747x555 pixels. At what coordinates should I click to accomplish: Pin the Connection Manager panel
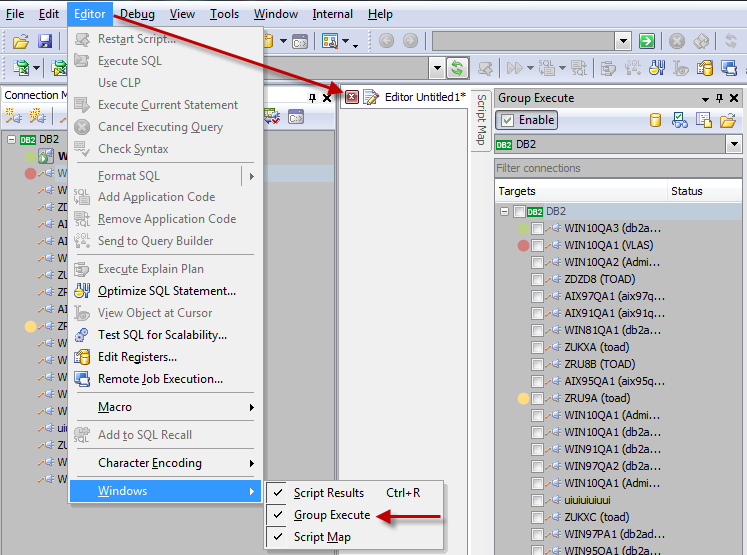tap(312, 98)
